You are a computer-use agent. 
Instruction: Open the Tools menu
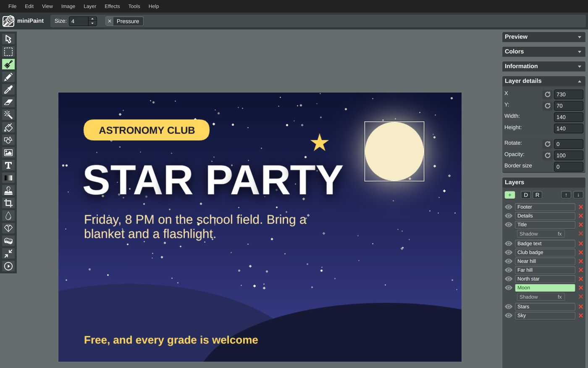tap(134, 6)
